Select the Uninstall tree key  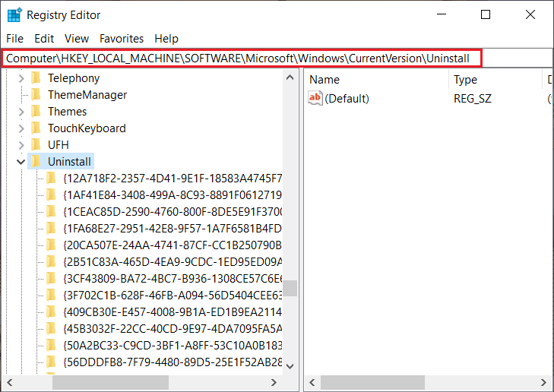click(69, 161)
